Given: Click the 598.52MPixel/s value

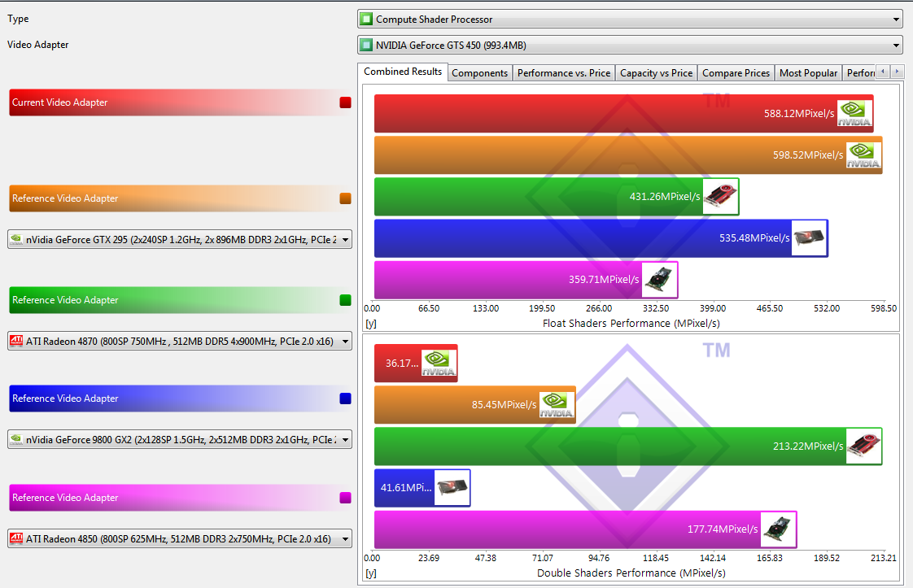Looking at the screenshot, I should tap(808, 155).
